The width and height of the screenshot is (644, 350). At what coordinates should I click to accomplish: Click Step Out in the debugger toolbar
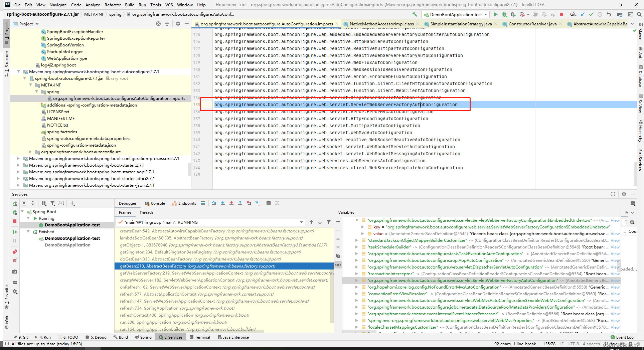tap(240, 203)
